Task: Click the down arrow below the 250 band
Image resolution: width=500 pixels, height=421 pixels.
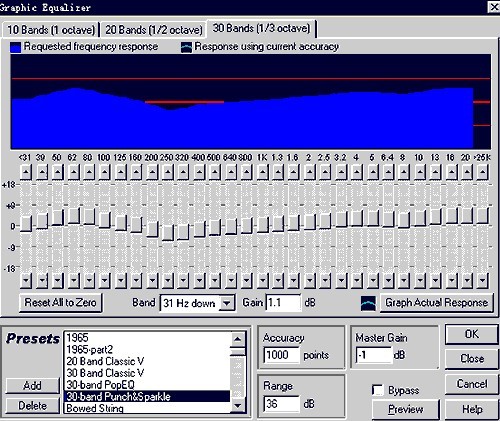Action: click(x=168, y=281)
